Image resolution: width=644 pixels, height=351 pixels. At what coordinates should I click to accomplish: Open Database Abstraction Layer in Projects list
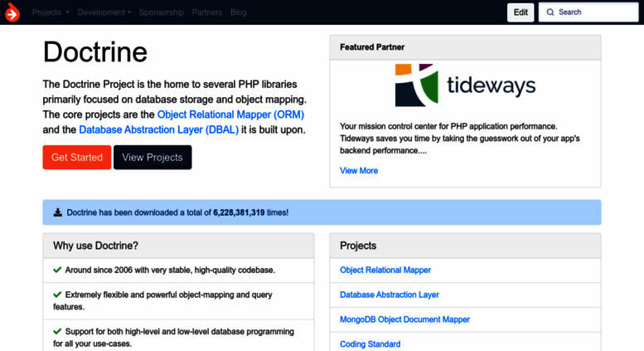(x=390, y=295)
